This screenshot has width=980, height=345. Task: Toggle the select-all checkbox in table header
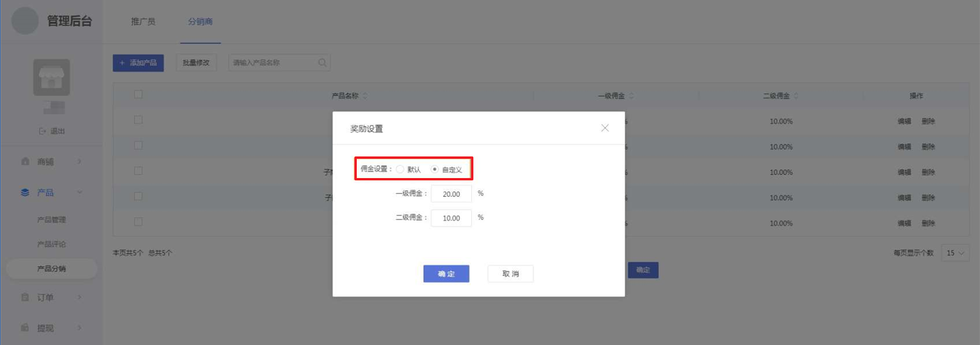coord(138,95)
